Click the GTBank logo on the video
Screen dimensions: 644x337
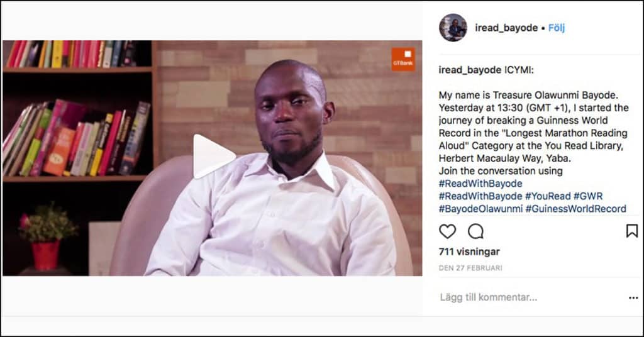pos(403,59)
